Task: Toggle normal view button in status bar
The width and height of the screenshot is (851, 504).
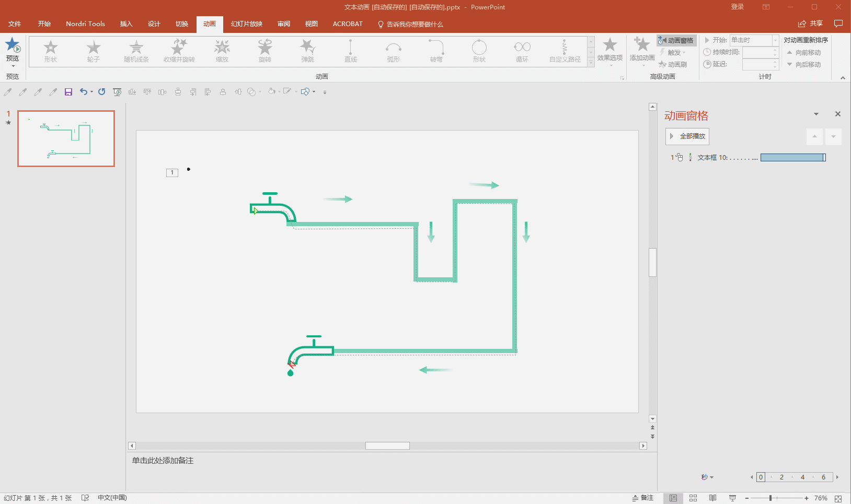Action: pyautogui.click(x=673, y=498)
